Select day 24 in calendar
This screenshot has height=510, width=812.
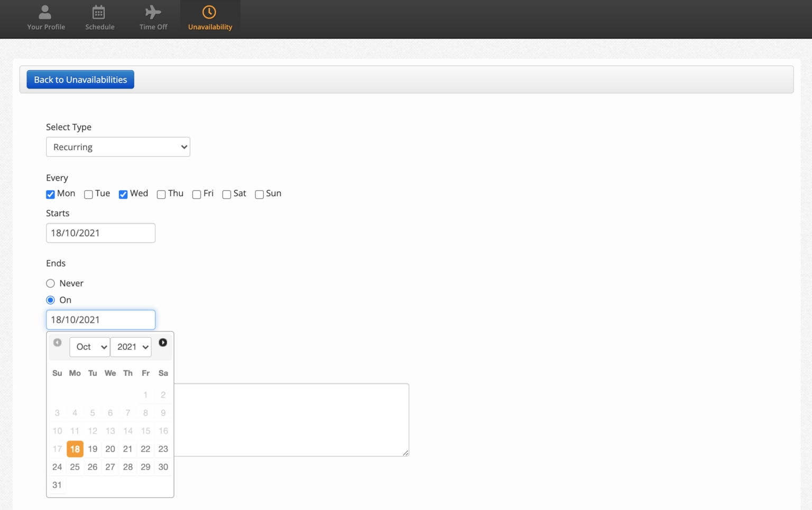[57, 467]
